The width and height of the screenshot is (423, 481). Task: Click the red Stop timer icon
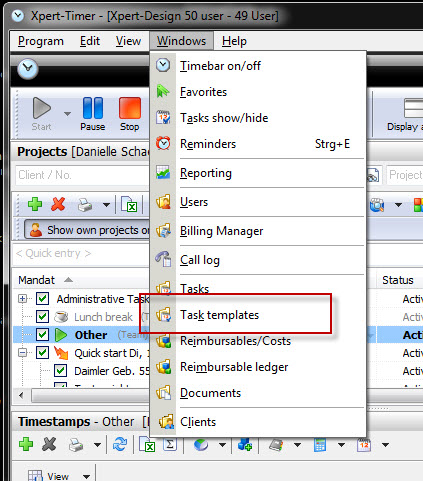point(130,108)
